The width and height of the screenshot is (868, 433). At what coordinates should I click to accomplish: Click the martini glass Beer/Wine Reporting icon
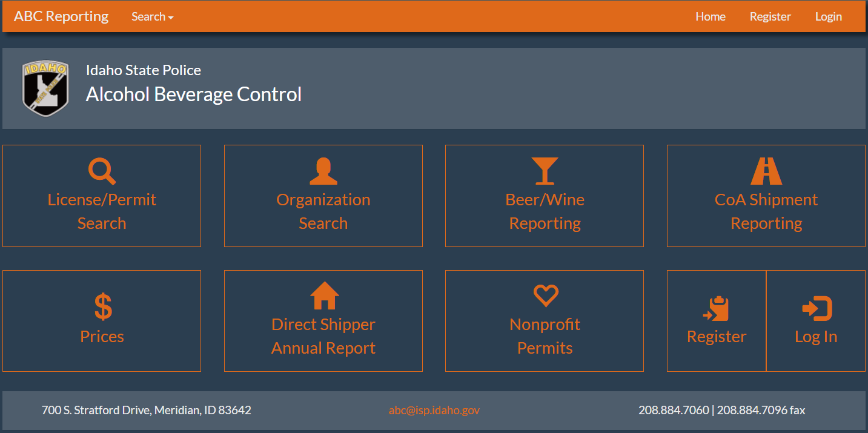pos(545,171)
